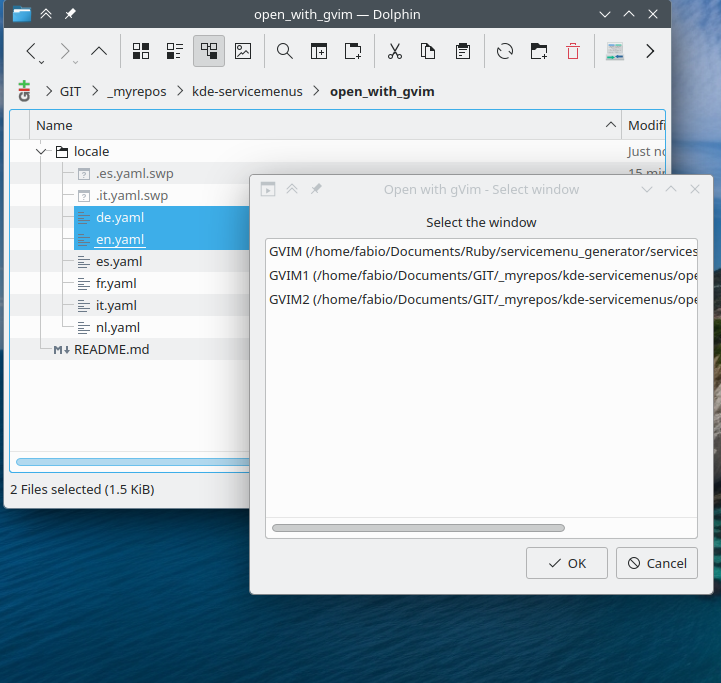Screen dimensions: 721x683
Task: Open dropdown arrow before open_with_gvim breadcrumb
Action: [316, 92]
